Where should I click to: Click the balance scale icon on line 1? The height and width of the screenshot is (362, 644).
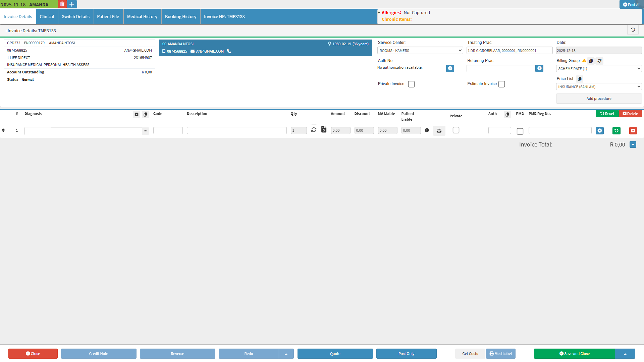pos(439,131)
